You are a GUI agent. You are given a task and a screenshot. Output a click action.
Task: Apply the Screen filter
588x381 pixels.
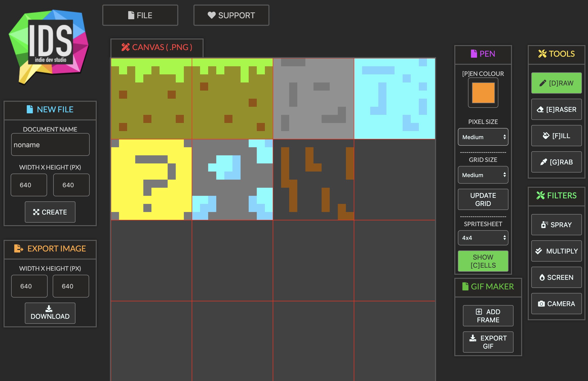(556, 277)
